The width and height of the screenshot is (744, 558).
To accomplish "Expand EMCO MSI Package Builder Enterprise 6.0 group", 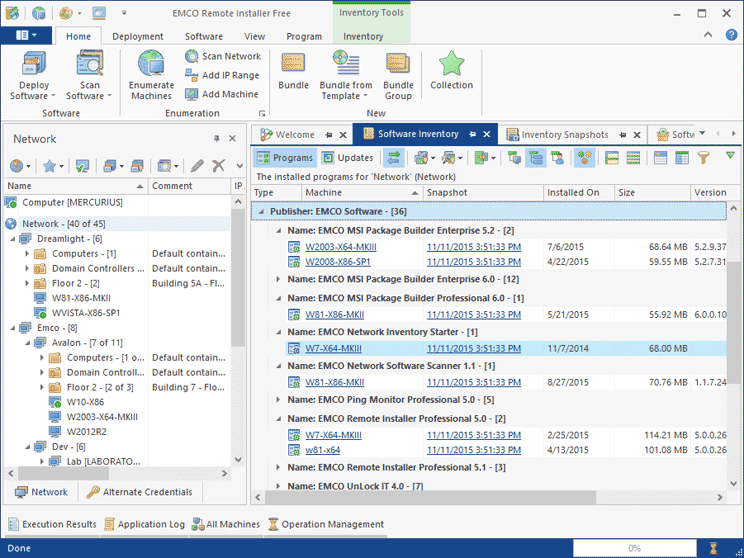I will coord(279,279).
